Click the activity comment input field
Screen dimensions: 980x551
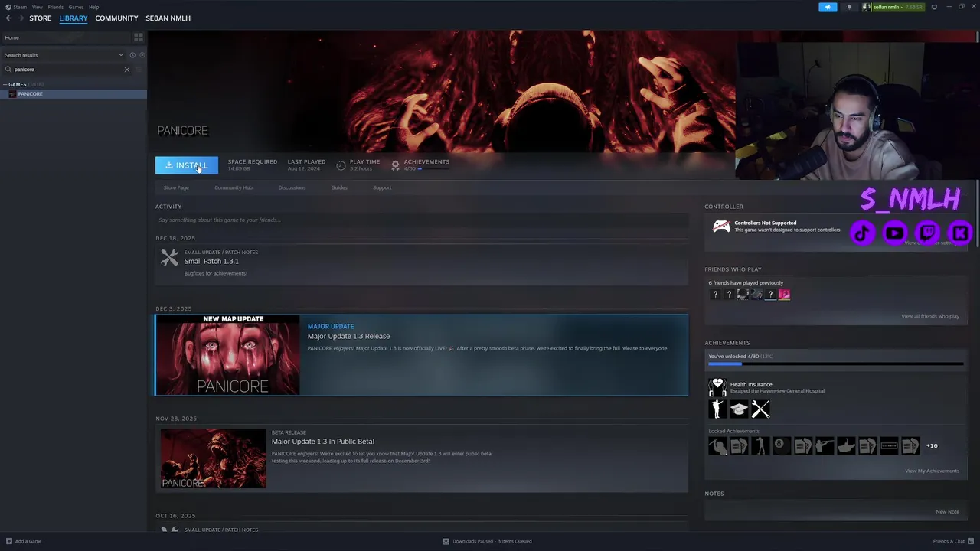tap(422, 220)
